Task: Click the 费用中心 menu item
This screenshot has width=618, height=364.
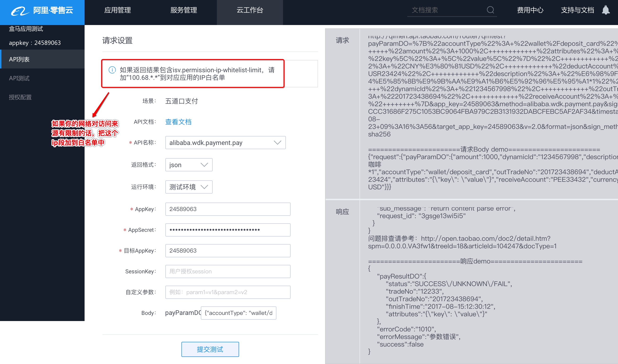Action: coord(530,10)
